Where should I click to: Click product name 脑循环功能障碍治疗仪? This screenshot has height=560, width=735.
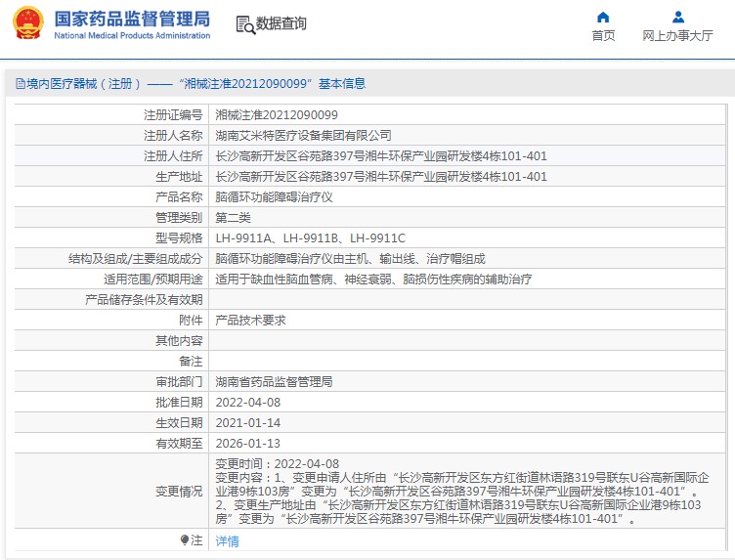click(x=274, y=196)
